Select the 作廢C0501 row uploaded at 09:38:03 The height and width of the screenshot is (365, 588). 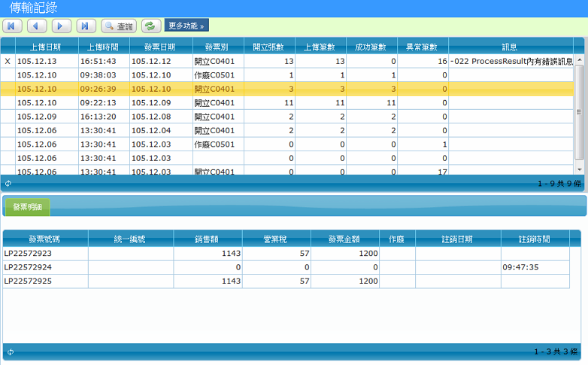103,75
